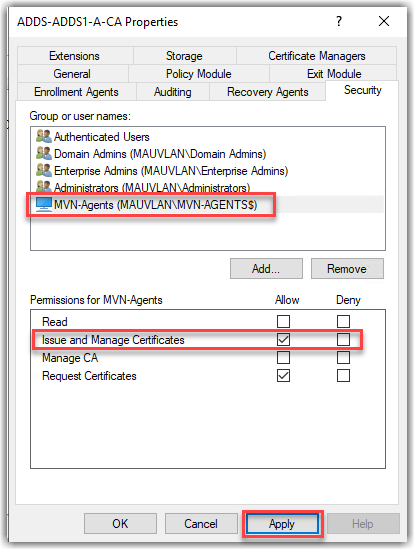415x550 pixels.
Task: Tick Deny checkbox for Read permission
Action: coord(343,321)
